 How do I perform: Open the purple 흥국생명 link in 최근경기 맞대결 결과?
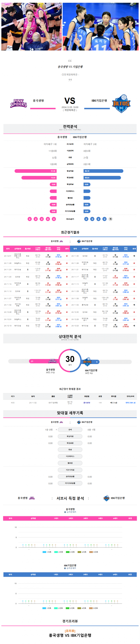pyautogui.click(x=87, y=402)
